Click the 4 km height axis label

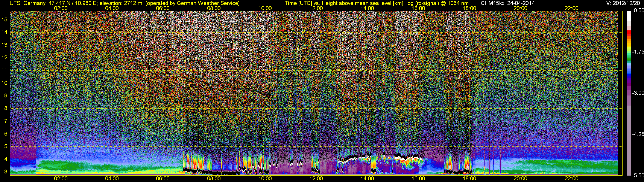tap(6, 159)
